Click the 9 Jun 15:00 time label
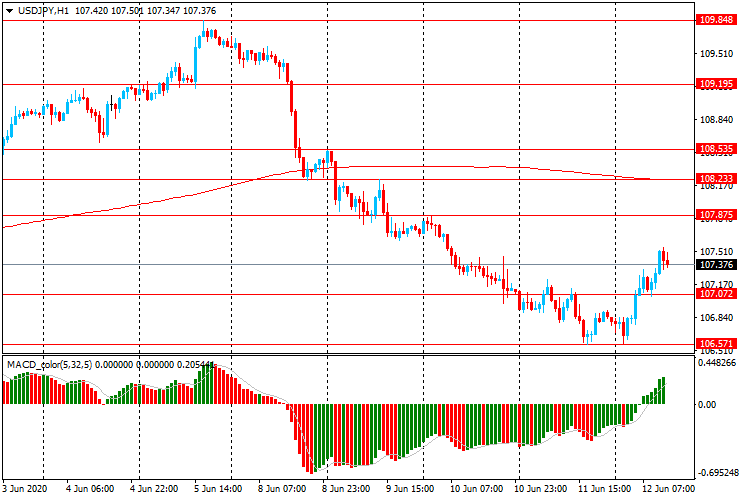The image size is (740, 500). (410, 488)
